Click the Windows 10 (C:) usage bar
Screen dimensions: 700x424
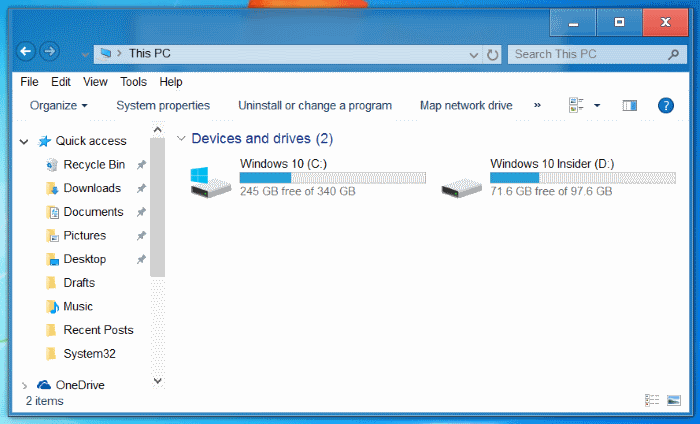point(333,178)
